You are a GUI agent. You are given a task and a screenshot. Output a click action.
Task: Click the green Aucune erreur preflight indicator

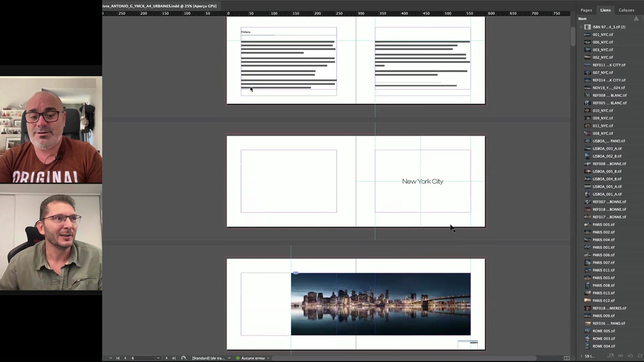(x=238, y=358)
